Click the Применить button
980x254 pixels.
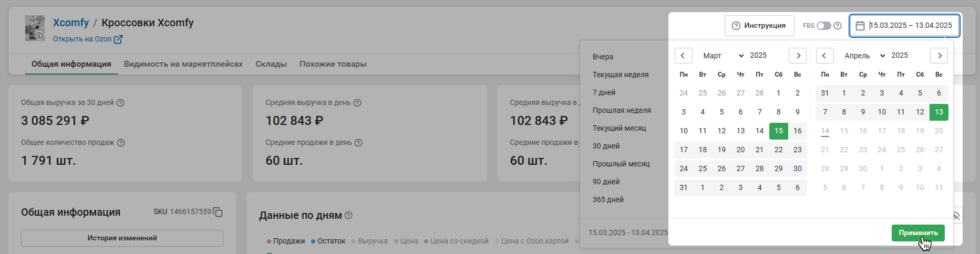click(x=918, y=233)
